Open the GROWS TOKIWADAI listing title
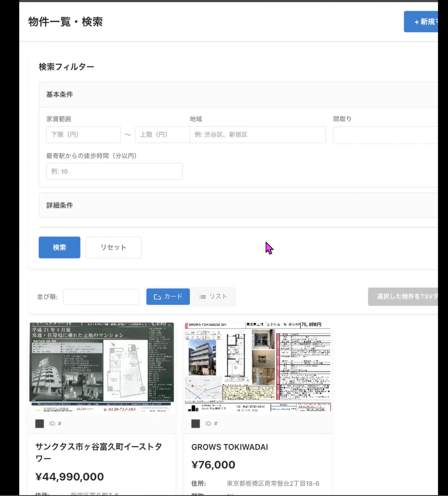The height and width of the screenshot is (496, 448). tap(228, 447)
